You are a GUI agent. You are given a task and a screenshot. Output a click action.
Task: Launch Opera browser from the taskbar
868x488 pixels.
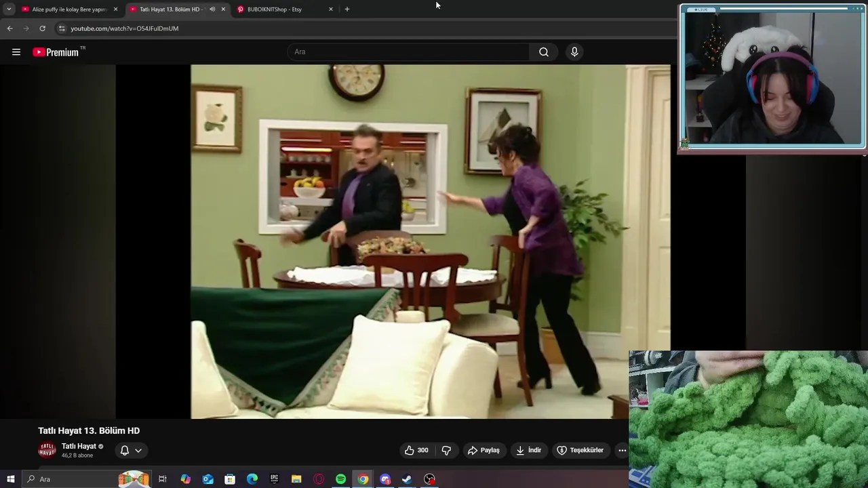click(319, 479)
